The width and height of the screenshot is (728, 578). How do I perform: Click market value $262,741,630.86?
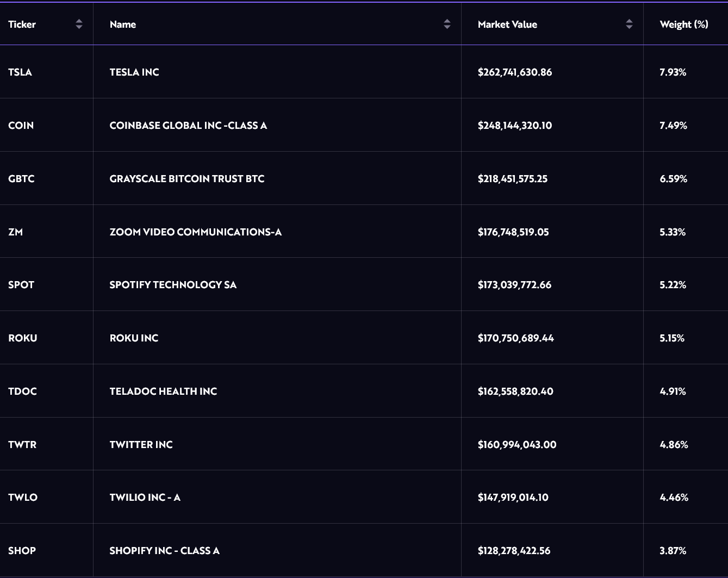(x=515, y=72)
